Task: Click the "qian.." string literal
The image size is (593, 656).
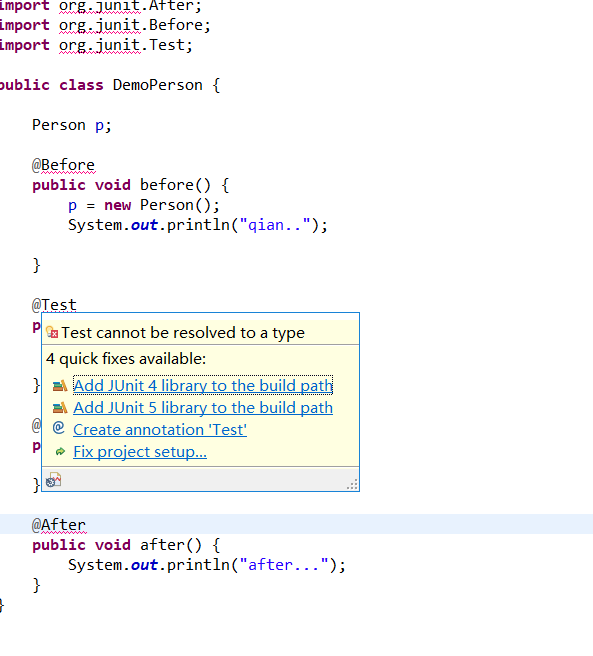Action: [x=275, y=225]
